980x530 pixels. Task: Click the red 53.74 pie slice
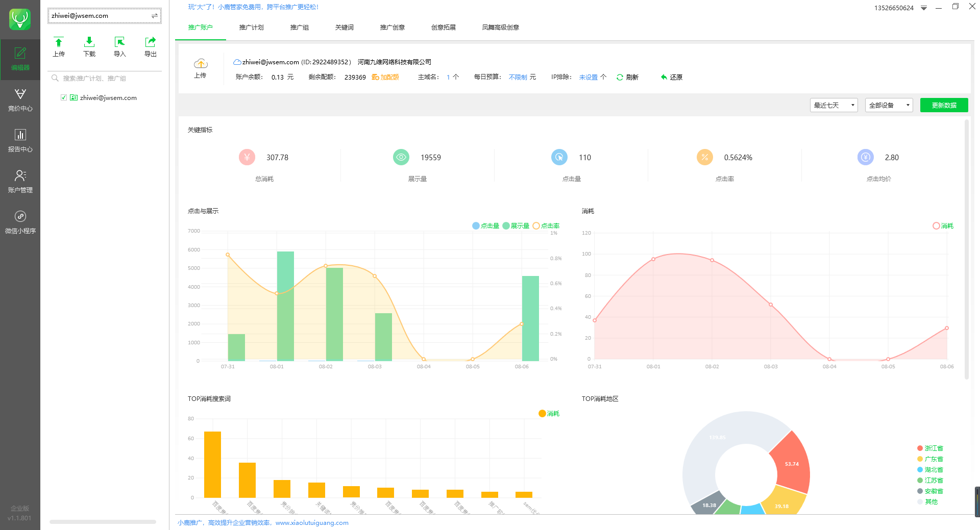pyautogui.click(x=792, y=463)
